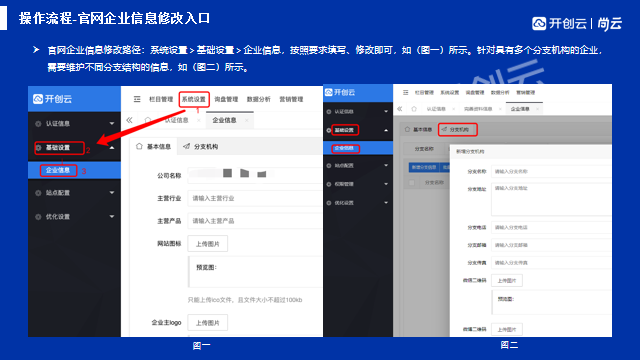Click the 主营行业 input field
The height and width of the screenshot is (360, 640).
(255, 198)
